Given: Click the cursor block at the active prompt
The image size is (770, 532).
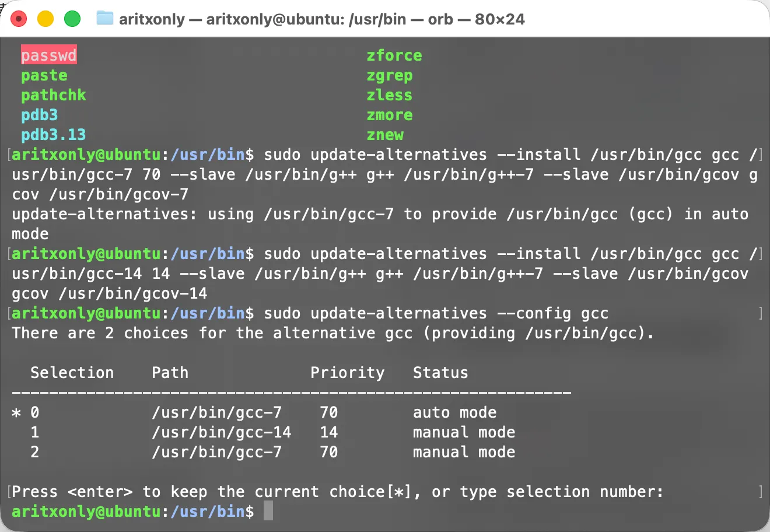Looking at the screenshot, I should 268,512.
